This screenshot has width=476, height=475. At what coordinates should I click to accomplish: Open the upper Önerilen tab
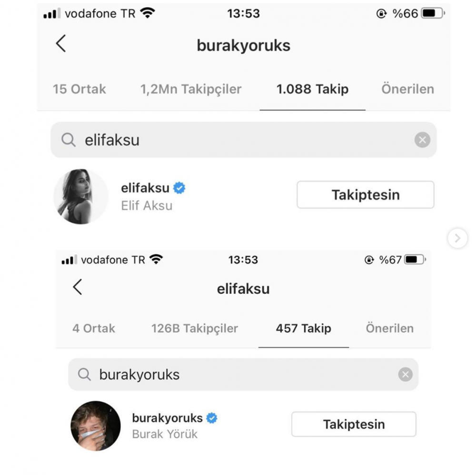tap(408, 89)
